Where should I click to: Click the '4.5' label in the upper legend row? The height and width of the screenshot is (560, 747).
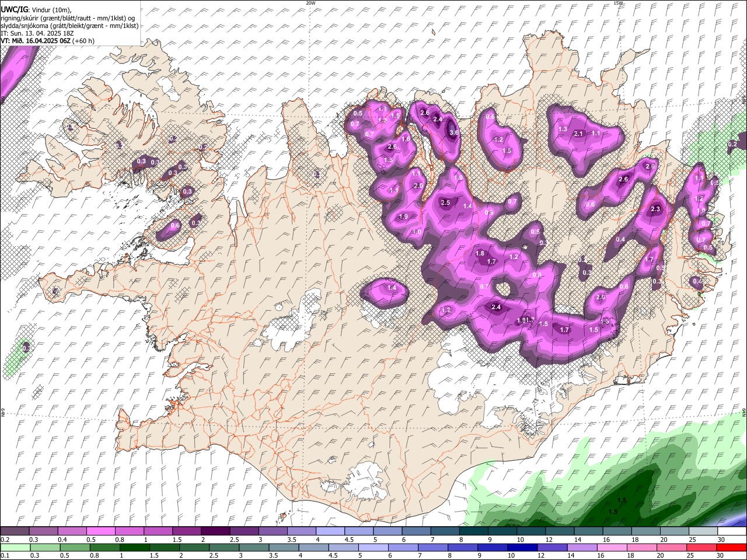(x=349, y=540)
